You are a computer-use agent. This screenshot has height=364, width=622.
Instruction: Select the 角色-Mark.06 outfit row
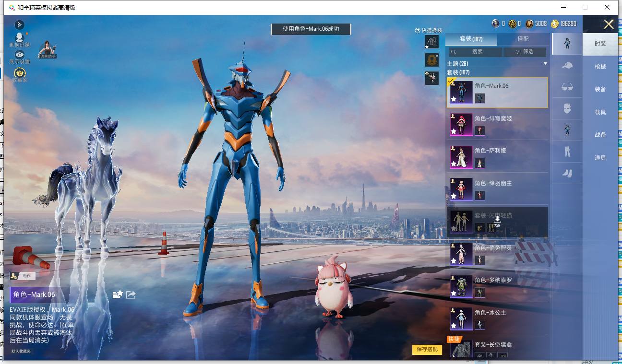[497, 93]
